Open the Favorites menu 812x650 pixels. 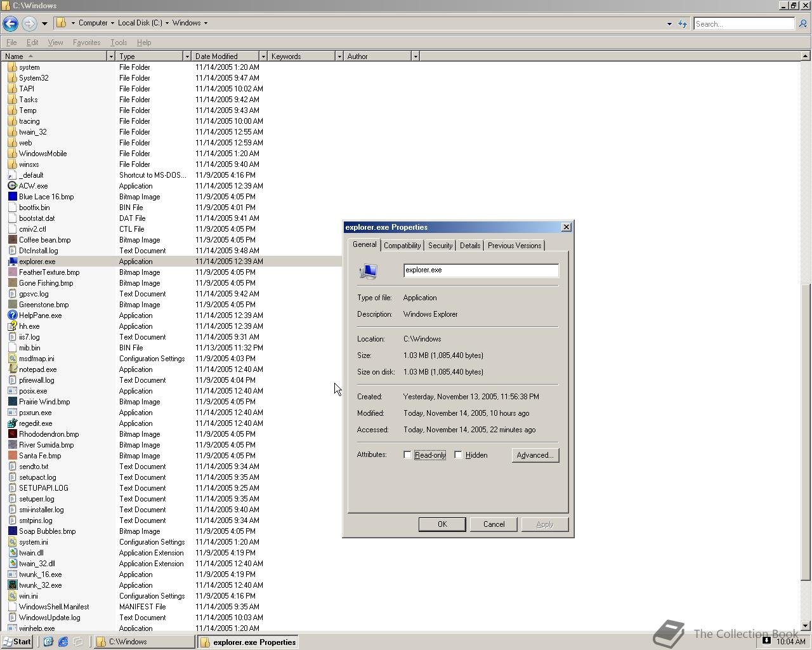(86, 43)
